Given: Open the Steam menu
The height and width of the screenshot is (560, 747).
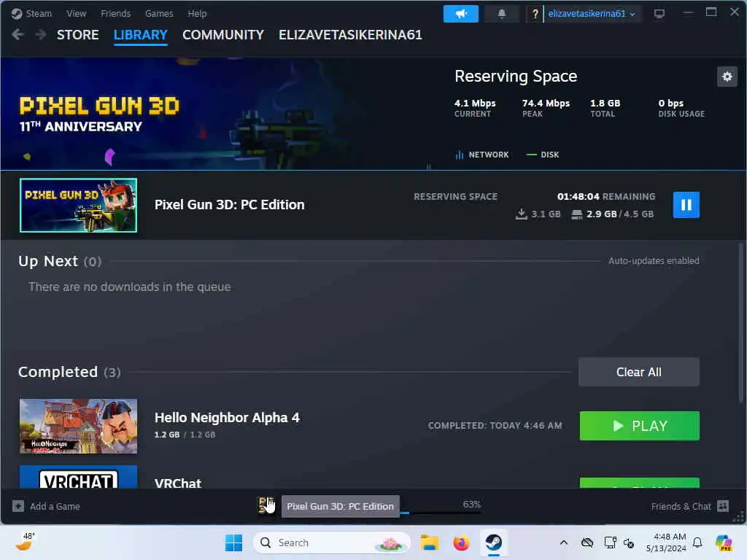Looking at the screenshot, I should [x=32, y=13].
